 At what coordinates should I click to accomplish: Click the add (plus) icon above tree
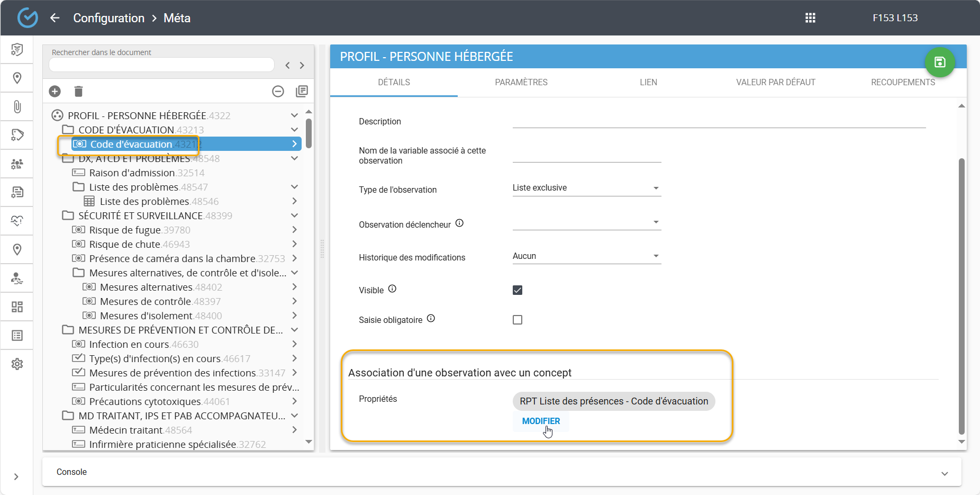(x=55, y=92)
